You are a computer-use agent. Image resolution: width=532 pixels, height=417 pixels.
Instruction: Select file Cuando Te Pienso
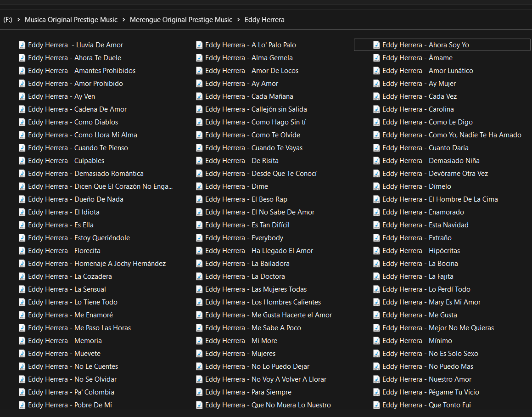(x=73, y=148)
